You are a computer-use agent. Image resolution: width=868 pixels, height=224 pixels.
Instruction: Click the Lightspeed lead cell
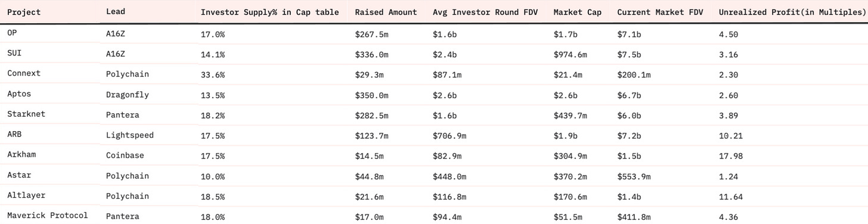130,135
